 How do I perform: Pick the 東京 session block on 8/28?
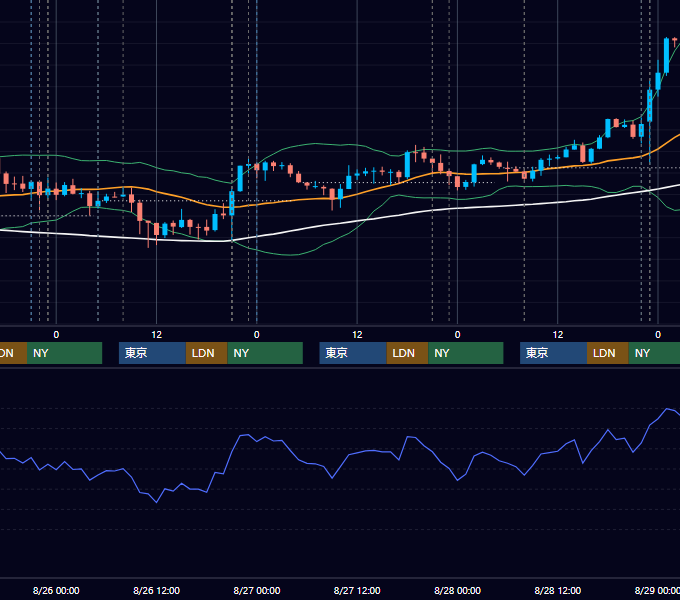tap(553, 353)
